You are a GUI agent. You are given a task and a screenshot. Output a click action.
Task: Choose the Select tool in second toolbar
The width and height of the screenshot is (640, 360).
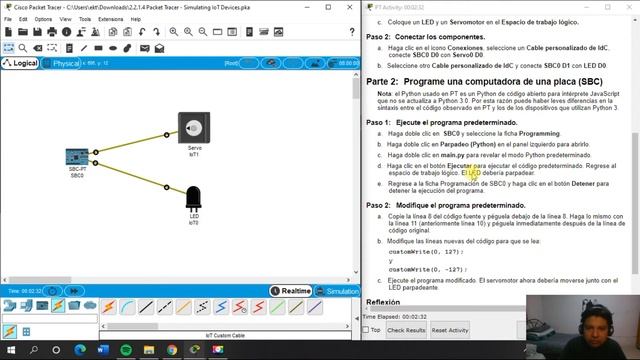[9, 48]
